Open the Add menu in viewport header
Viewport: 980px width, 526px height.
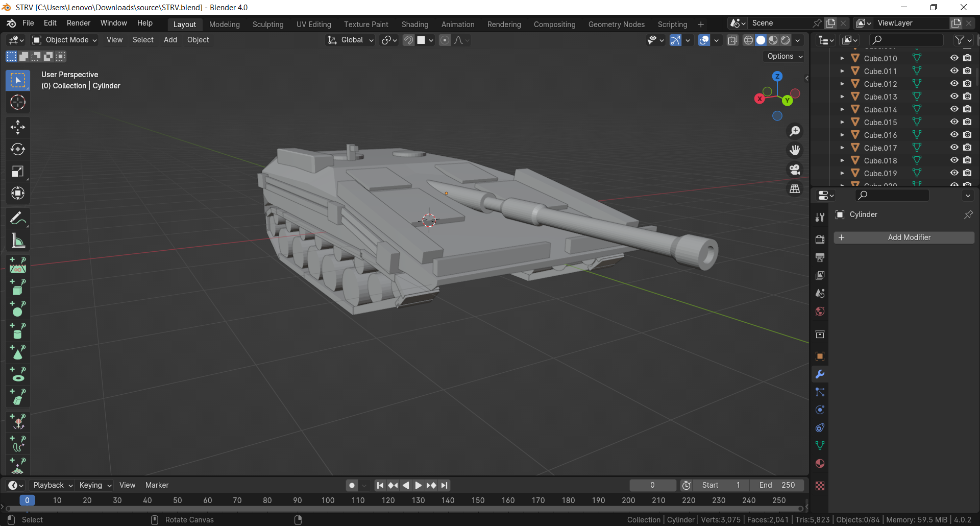click(x=170, y=40)
